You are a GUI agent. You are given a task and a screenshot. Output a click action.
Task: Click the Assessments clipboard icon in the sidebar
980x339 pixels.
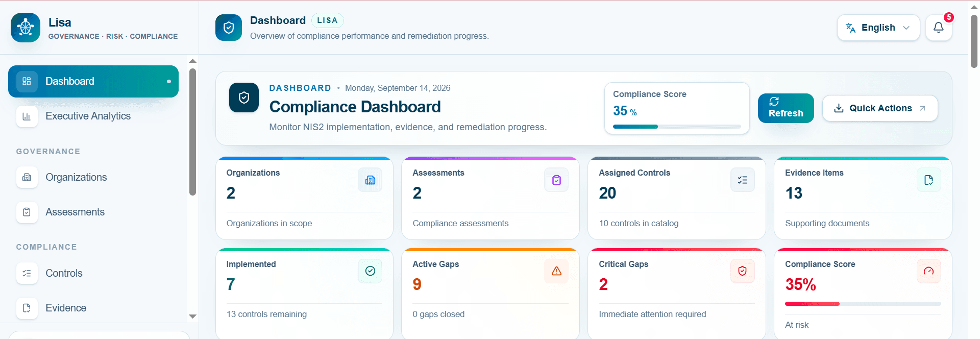[x=27, y=212]
